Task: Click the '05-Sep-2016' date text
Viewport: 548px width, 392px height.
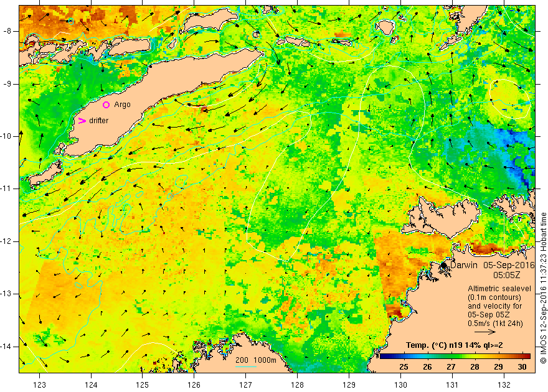Action: pyautogui.click(x=509, y=265)
